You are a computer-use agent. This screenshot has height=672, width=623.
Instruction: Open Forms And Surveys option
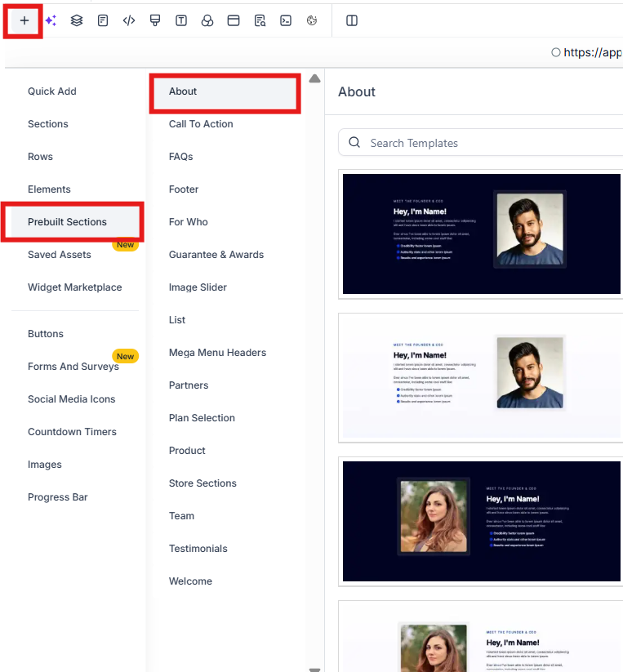[73, 367]
